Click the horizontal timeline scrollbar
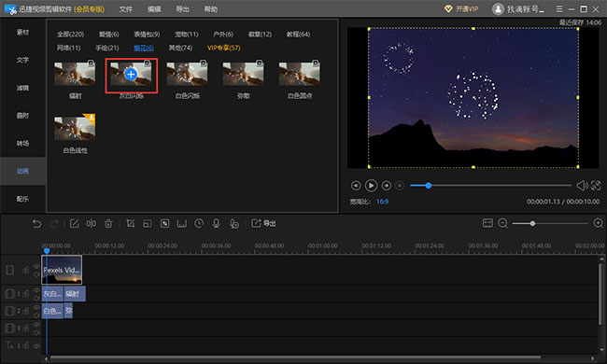The height and width of the screenshot is (364, 607). tap(296, 358)
